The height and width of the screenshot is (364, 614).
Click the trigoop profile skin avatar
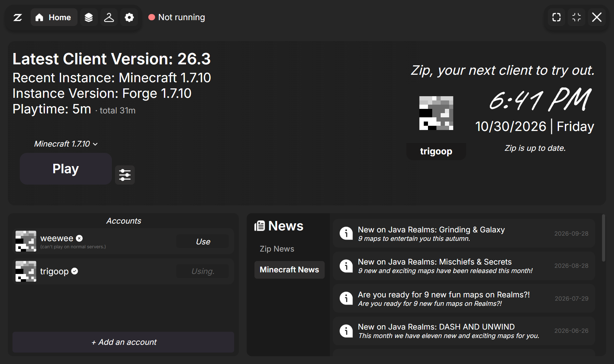pos(436,113)
